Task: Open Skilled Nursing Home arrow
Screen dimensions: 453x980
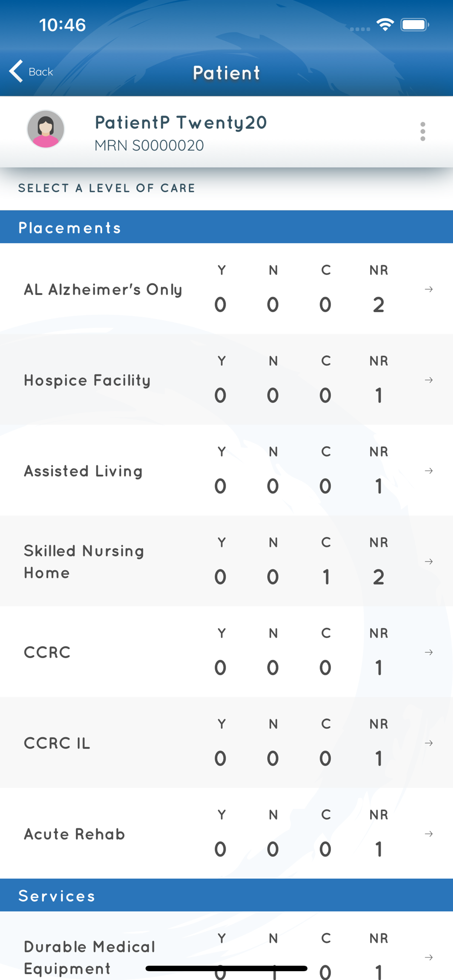Action: [x=428, y=562]
